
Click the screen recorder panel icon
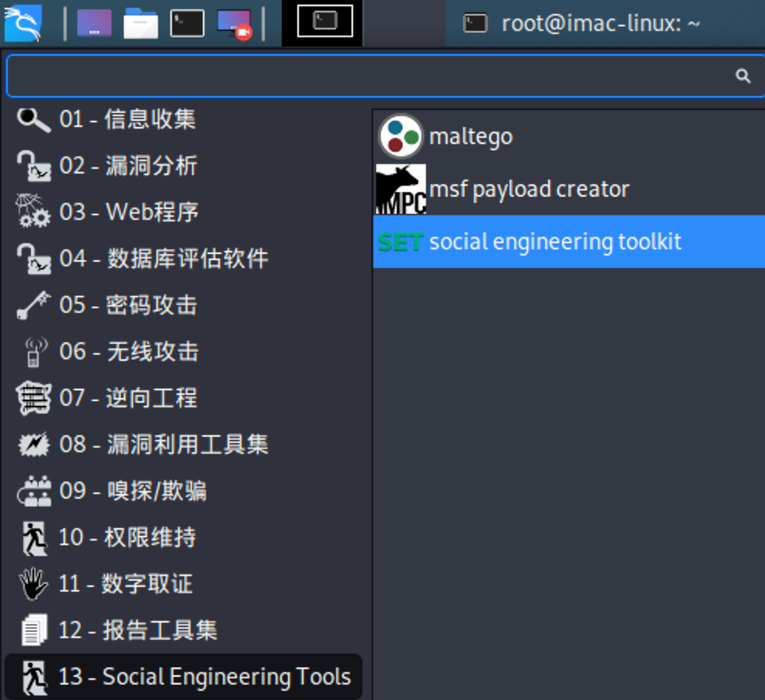tap(235, 24)
